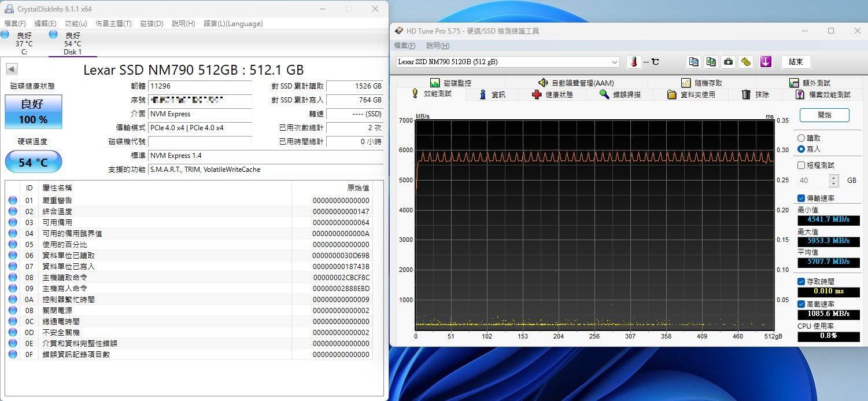Click the 良好 100% health status button
The image size is (868, 401).
click(x=33, y=112)
